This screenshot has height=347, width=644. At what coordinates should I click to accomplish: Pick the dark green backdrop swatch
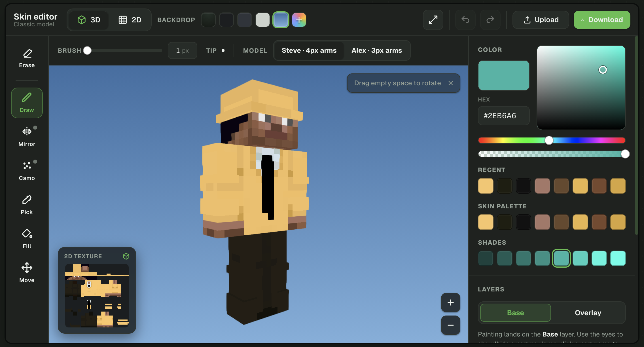tap(208, 20)
